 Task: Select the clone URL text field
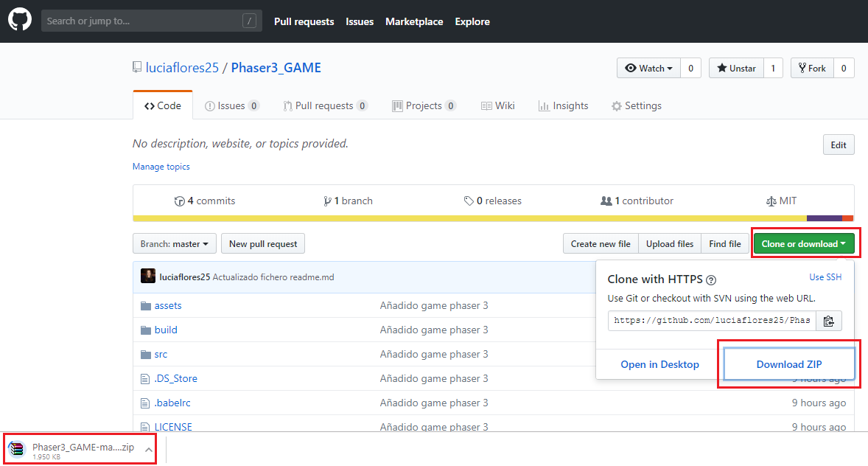(x=712, y=320)
